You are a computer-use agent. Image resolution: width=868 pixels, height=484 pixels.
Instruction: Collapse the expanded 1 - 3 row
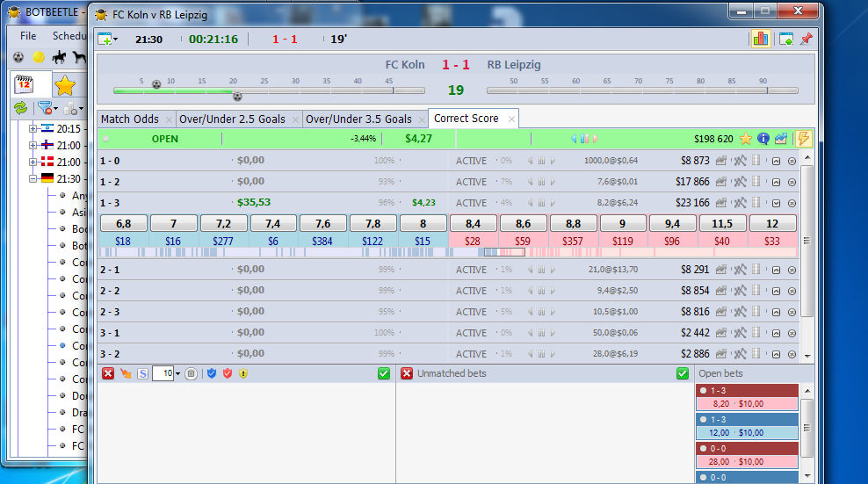(x=776, y=203)
